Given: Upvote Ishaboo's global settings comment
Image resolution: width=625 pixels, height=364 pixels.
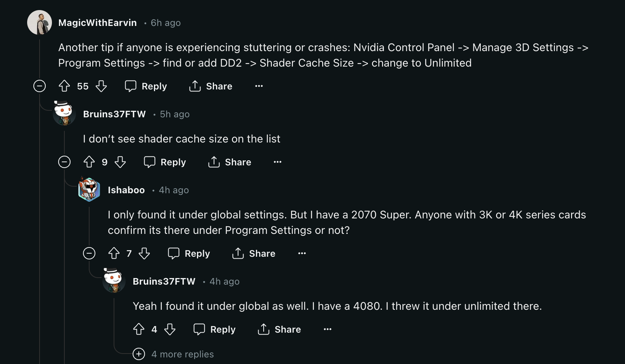Looking at the screenshot, I should coord(114,253).
